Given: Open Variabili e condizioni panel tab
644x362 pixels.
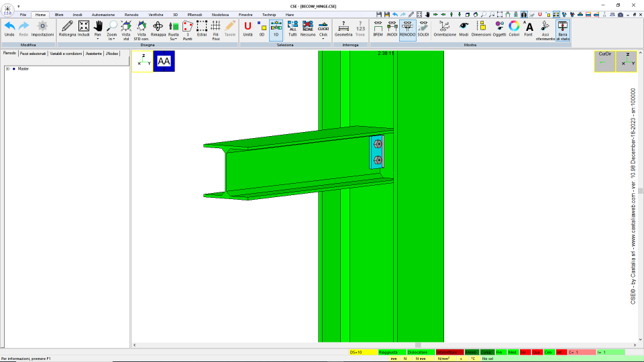Looking at the screenshot, I should pyautogui.click(x=66, y=54).
